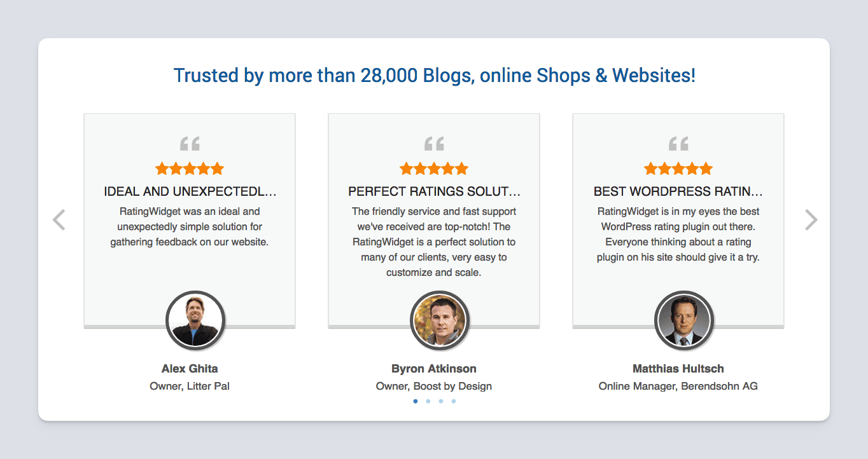868x459 pixels.
Task: Click the "Trusted by more than 28,000" heading
Action: click(434, 76)
